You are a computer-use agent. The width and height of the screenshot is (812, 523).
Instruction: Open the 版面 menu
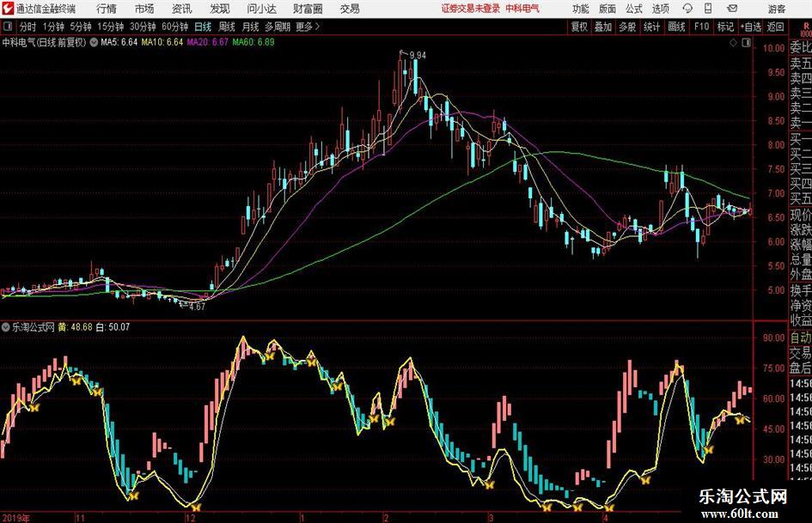(607, 9)
